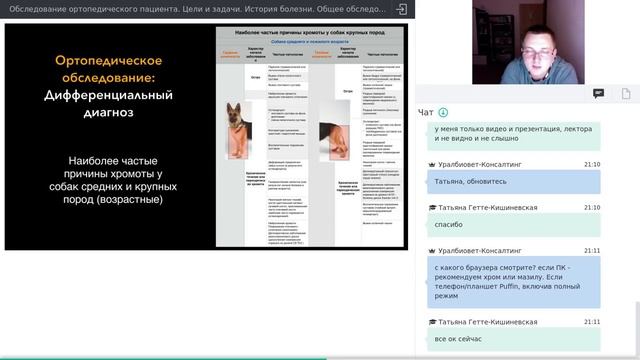Click the presentation slide with dog lameness table
640x360 pixels.
206,137
